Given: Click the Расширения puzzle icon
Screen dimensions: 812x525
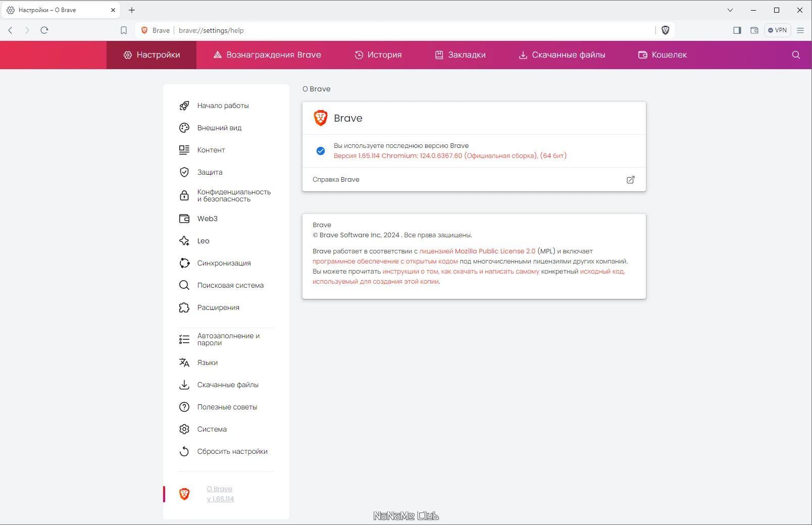Looking at the screenshot, I should pos(184,307).
